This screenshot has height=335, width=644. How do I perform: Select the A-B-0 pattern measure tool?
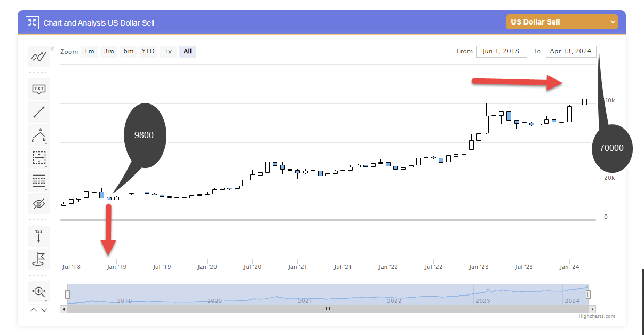[38, 135]
